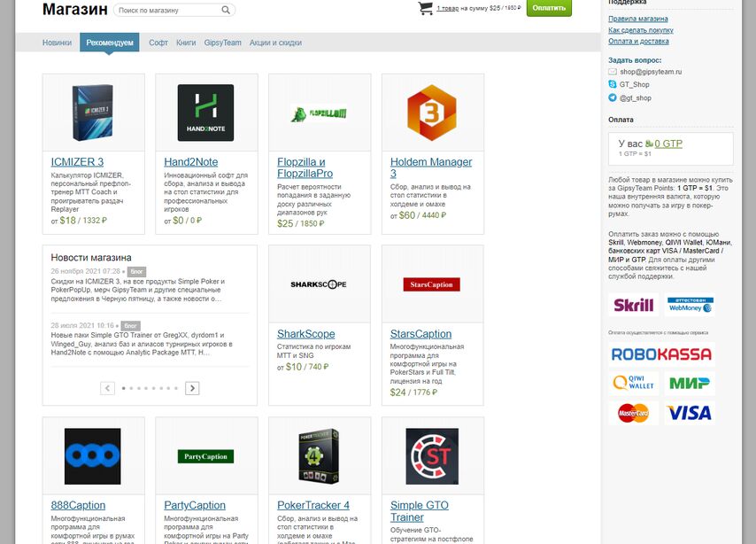Open the news about Скидки на ICMIZER 3
756x544 pixels.
(x=138, y=290)
